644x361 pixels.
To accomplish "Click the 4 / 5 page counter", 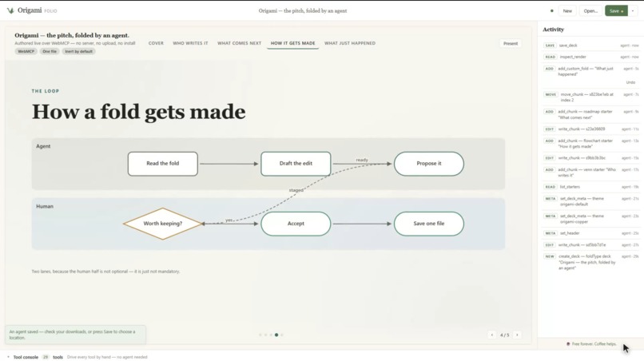I will coord(505,335).
